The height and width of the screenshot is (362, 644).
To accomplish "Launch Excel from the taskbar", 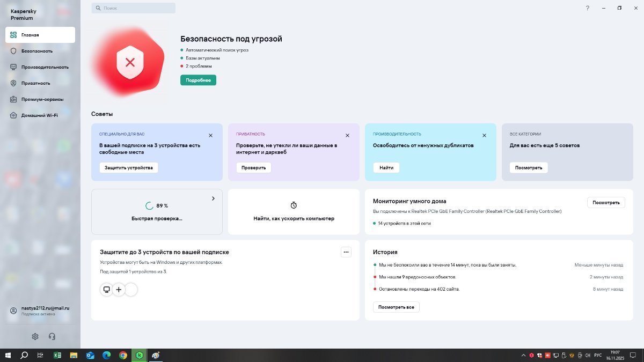I will pyautogui.click(x=57, y=355).
